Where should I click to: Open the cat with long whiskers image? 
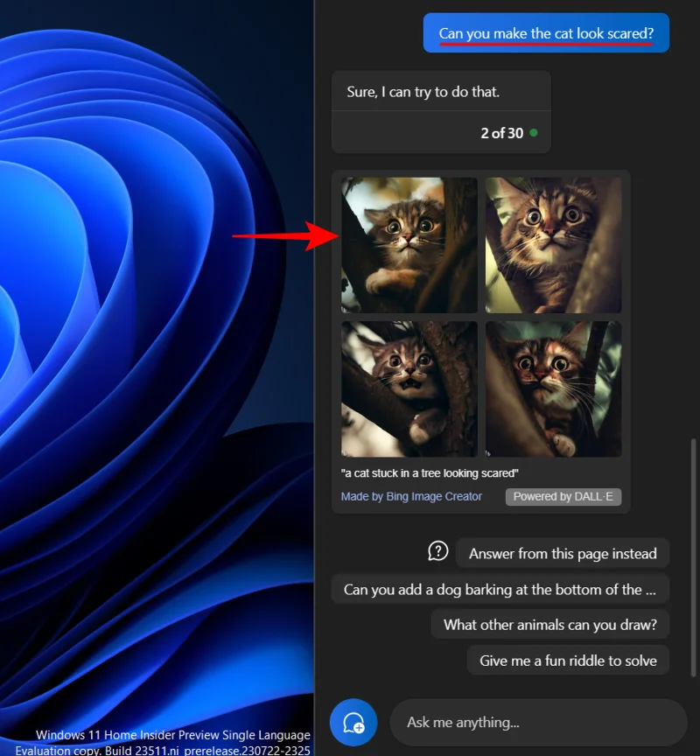click(x=553, y=388)
